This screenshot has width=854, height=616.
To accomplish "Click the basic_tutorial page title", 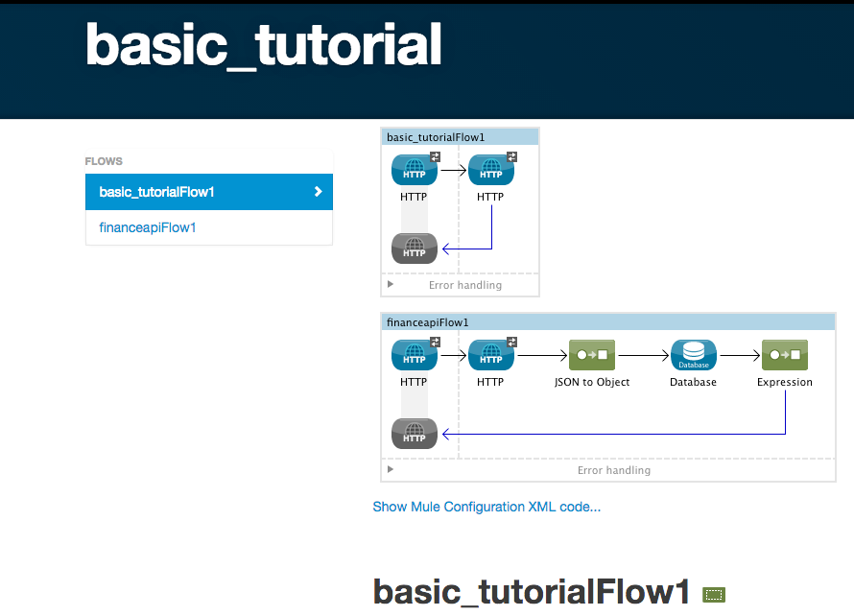I will coord(264,45).
